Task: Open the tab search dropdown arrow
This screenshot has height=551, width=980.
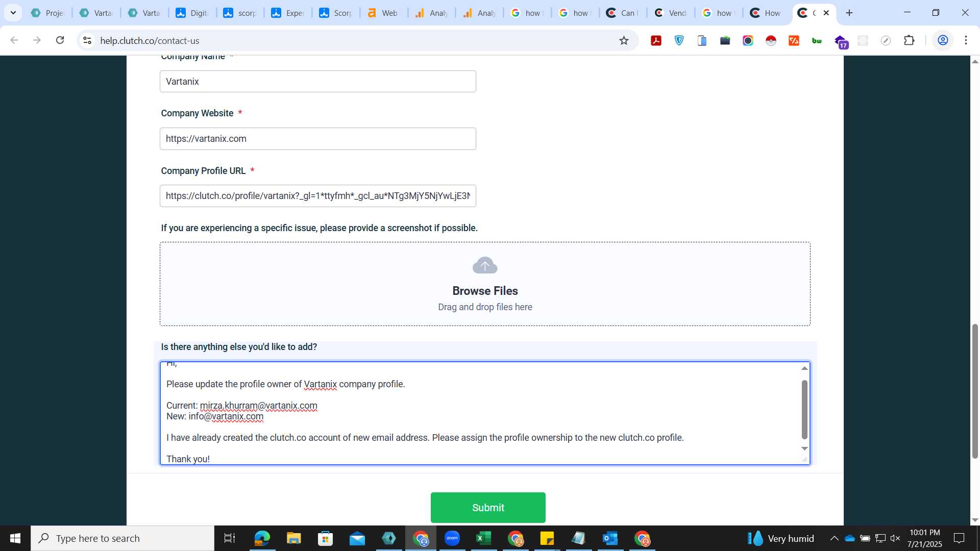Action: tap(13, 13)
